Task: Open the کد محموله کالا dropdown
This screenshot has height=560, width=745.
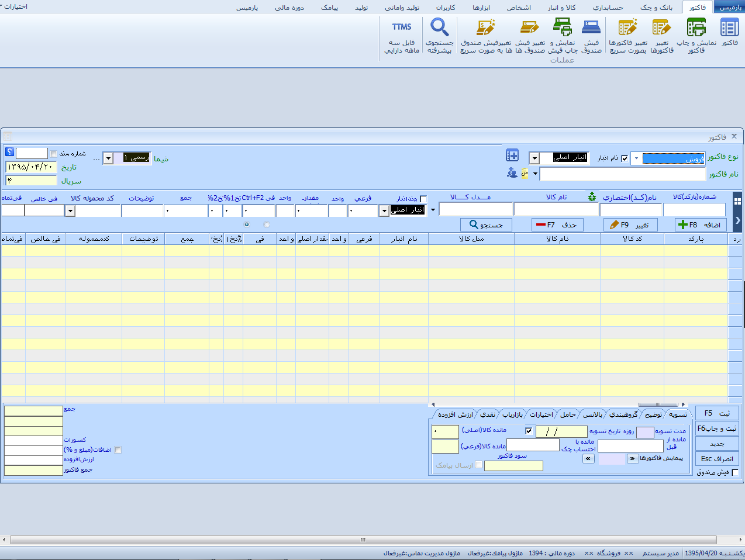Action: [70, 211]
